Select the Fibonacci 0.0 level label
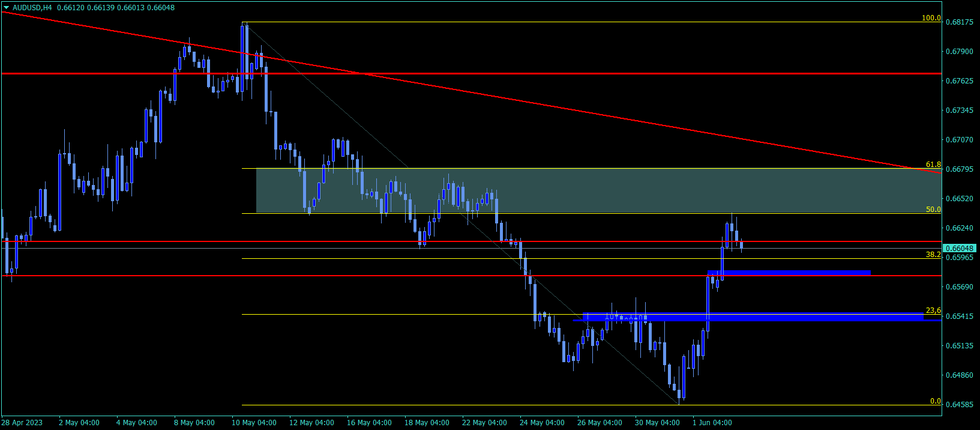The height and width of the screenshot is (430, 980). pyautogui.click(x=935, y=401)
